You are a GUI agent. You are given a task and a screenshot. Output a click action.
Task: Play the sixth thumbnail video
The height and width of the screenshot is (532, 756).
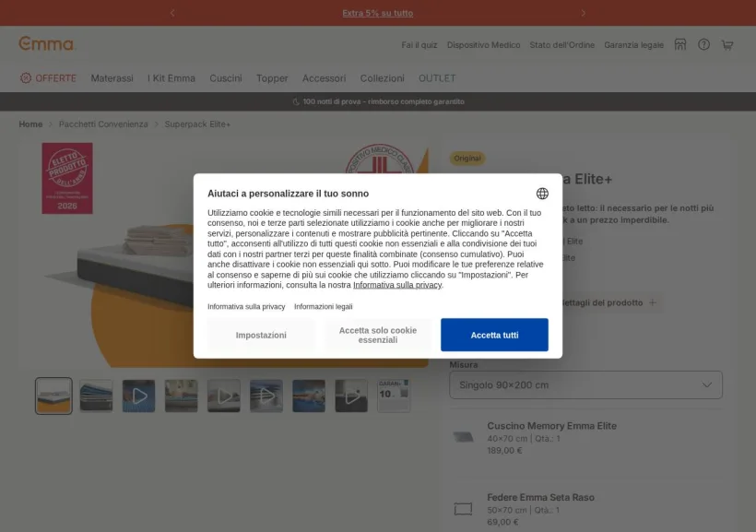click(x=266, y=396)
